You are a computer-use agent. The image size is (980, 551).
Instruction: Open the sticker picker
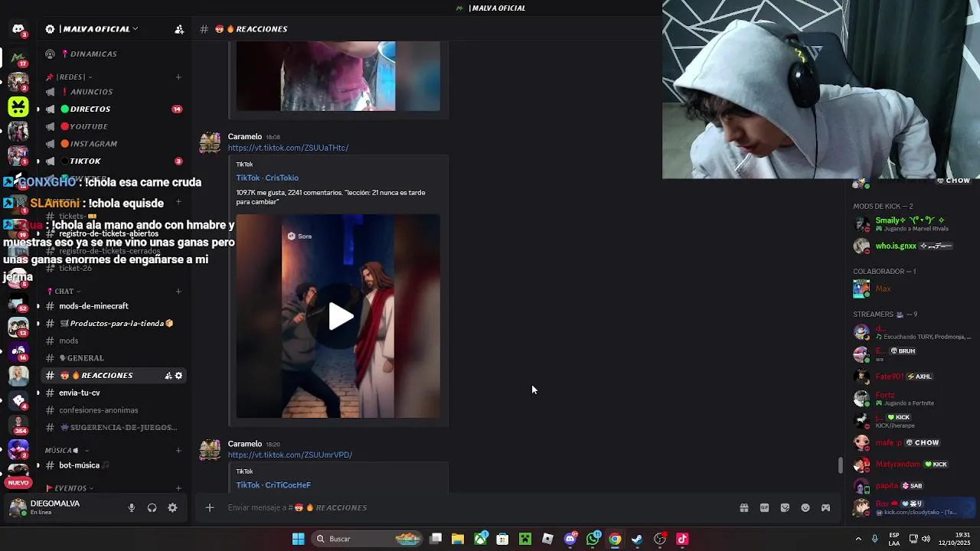pyautogui.click(x=785, y=507)
